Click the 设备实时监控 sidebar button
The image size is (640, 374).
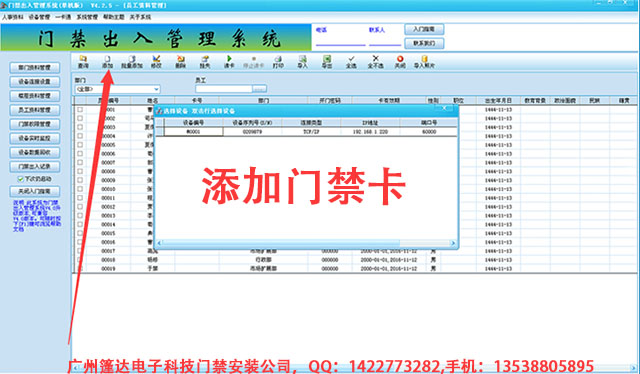(x=35, y=138)
